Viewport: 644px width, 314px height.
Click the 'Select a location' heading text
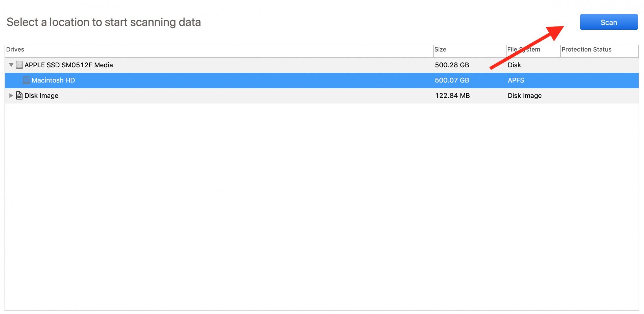[x=104, y=22]
